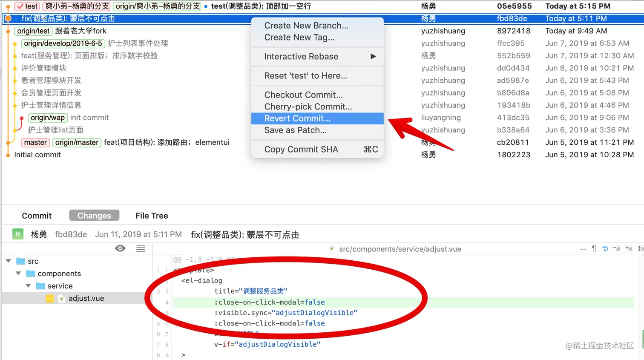Click the test branch label
Viewport: 644px width, 360px height.
coord(27,6)
